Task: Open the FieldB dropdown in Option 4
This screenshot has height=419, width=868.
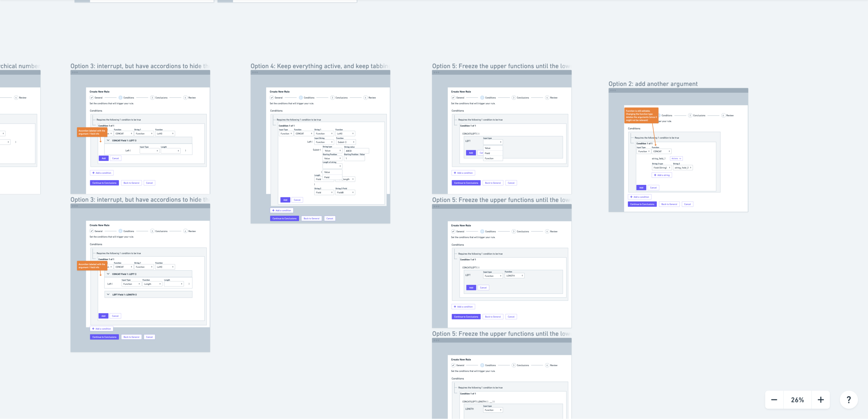Action: point(345,192)
